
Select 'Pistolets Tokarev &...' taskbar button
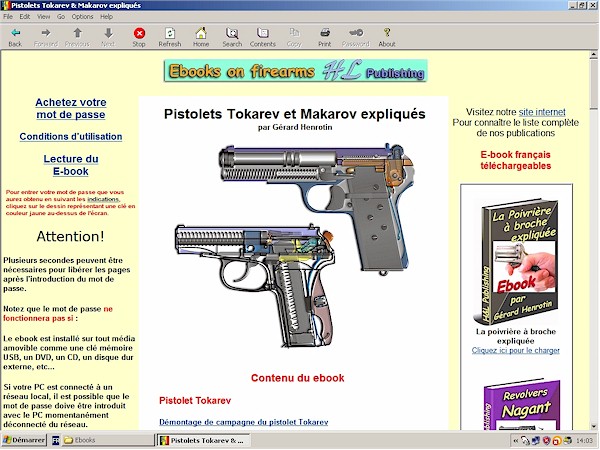pyautogui.click(x=204, y=440)
